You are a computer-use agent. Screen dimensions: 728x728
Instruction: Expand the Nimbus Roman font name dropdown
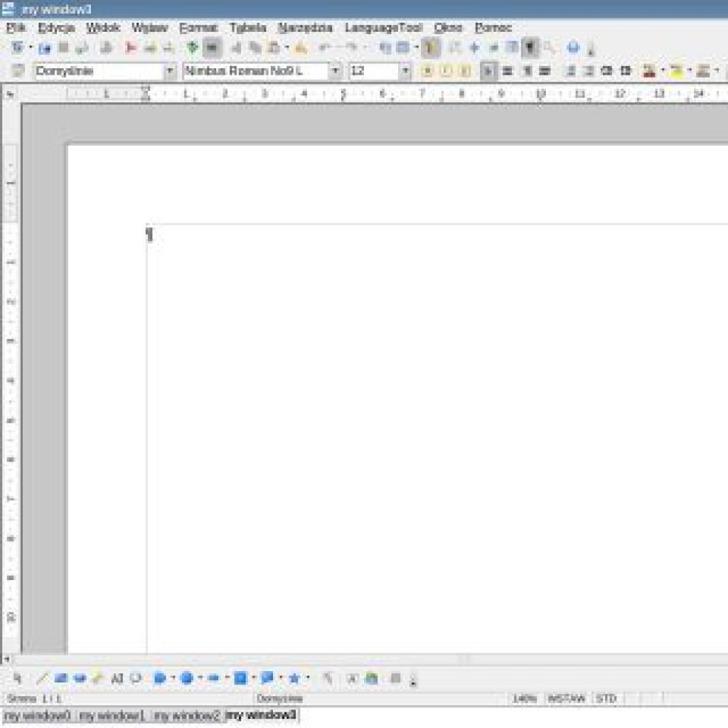coord(336,71)
